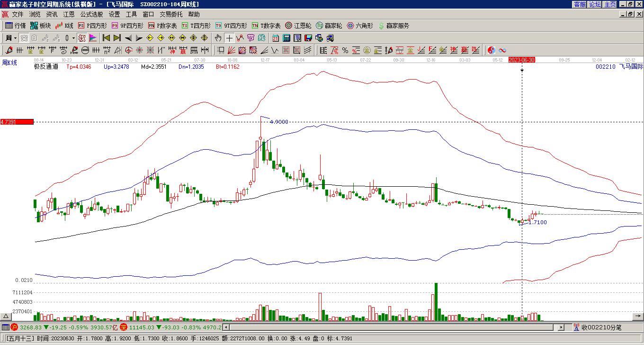Click the infinity loop icon
The height and width of the screenshot is (345, 644).
502,50
